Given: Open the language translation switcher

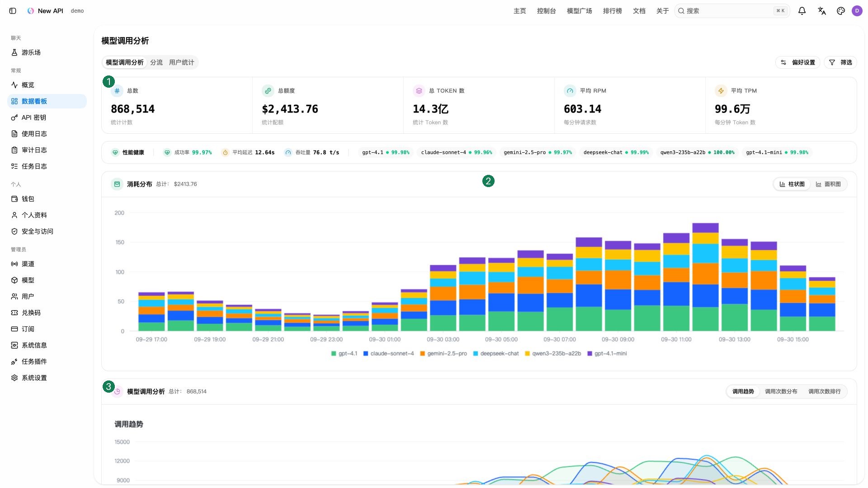Looking at the screenshot, I should pyautogui.click(x=822, y=11).
